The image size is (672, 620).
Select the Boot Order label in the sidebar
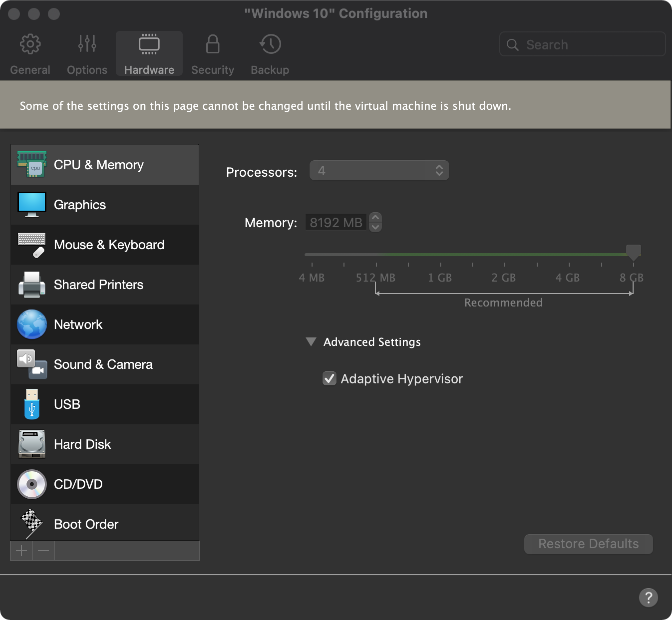click(x=86, y=524)
